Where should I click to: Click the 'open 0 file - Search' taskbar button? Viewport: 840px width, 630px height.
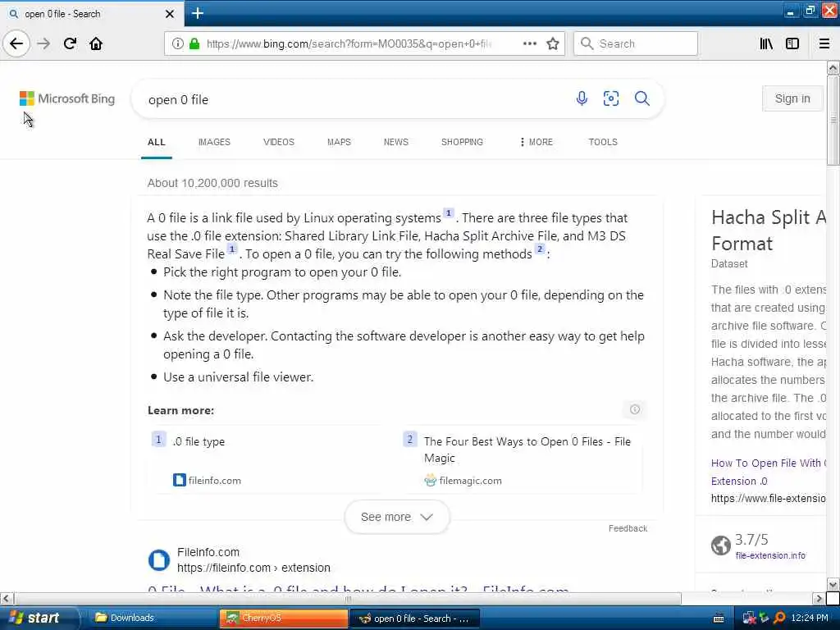(x=414, y=619)
